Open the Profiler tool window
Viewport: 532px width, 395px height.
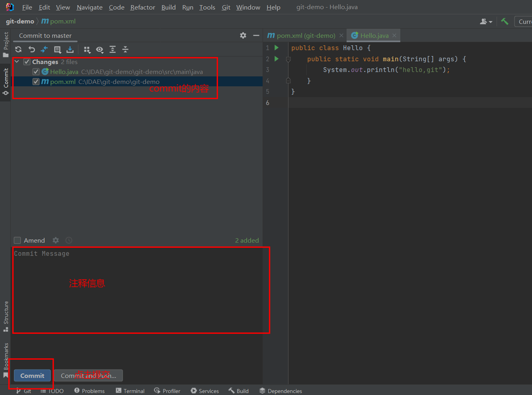(167, 391)
